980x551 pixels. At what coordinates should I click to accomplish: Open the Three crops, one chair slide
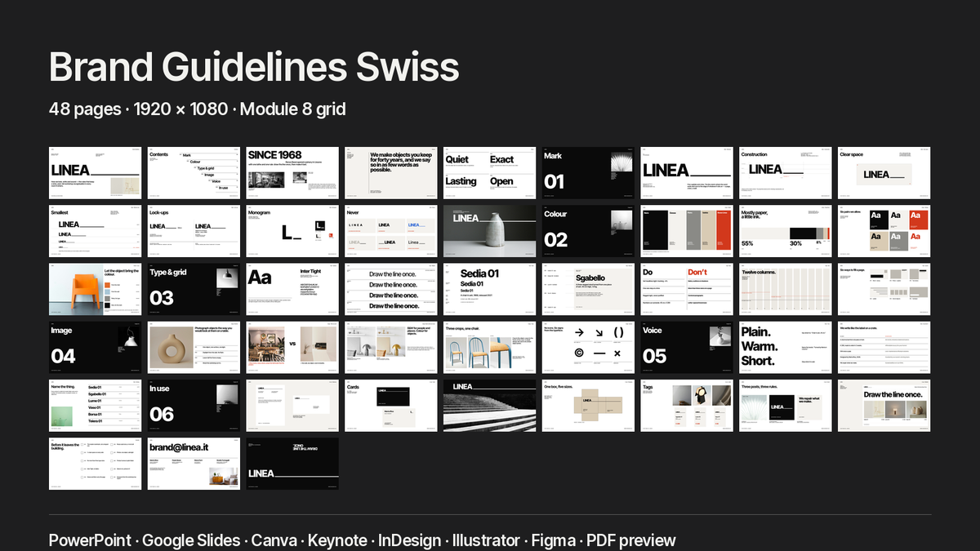tap(489, 347)
